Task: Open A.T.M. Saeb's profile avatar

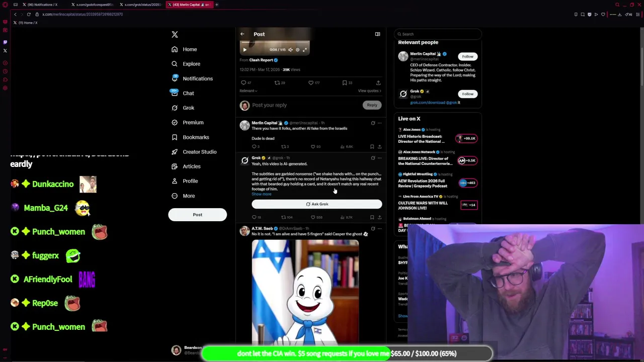Action: [245, 231]
